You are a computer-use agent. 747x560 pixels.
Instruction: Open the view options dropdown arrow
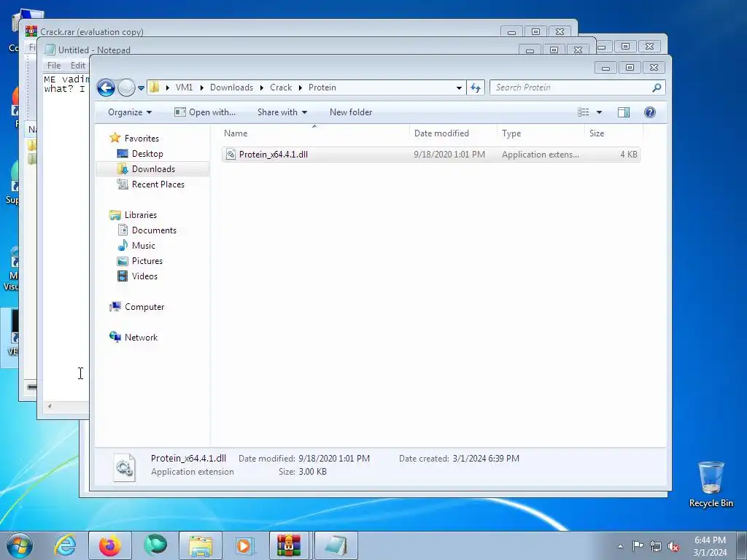(600, 112)
